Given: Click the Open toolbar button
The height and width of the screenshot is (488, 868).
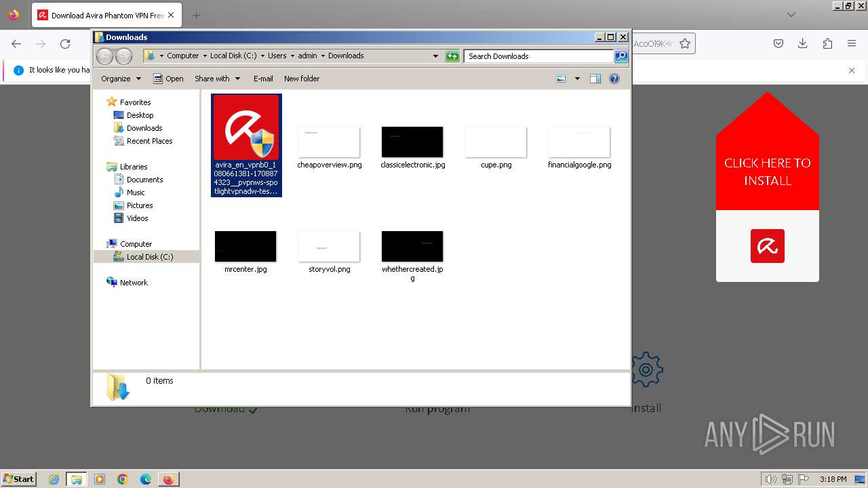Looking at the screenshot, I should (168, 79).
